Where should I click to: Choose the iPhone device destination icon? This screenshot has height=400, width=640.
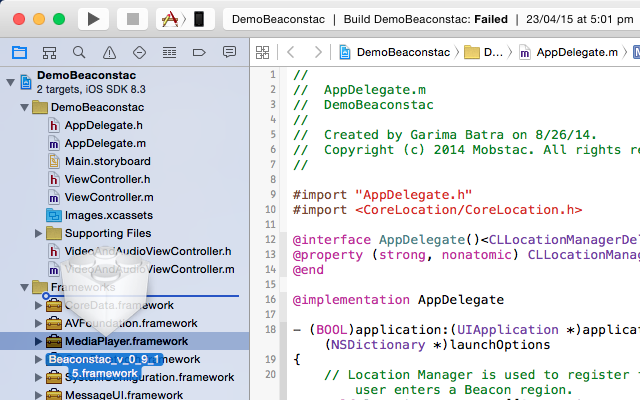(x=199, y=19)
